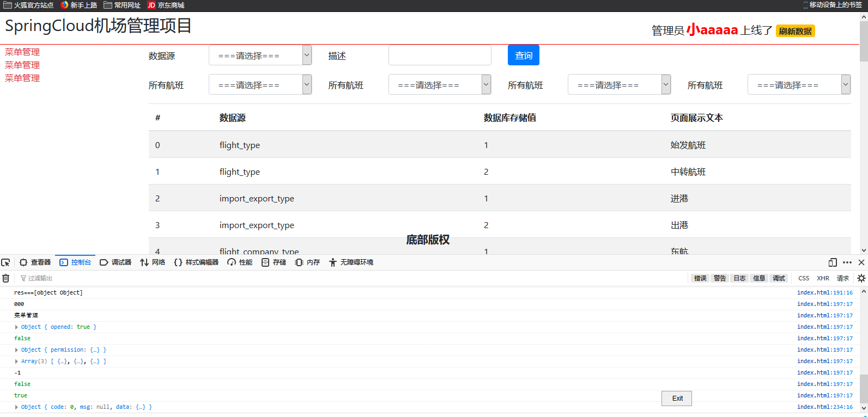The image size is (868, 417).
Task: Toggle XHR messages filter
Action: 823,278
